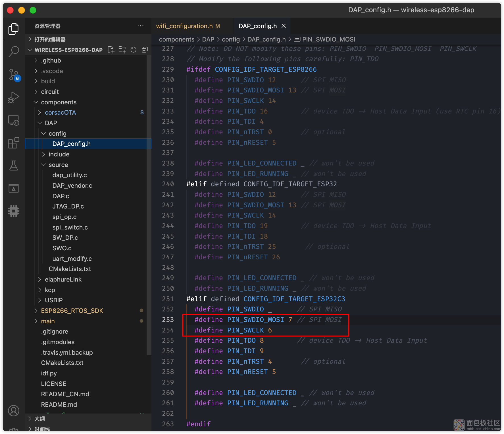Open explorer more actions ellipsis menu
504x434 pixels.
pos(140,26)
